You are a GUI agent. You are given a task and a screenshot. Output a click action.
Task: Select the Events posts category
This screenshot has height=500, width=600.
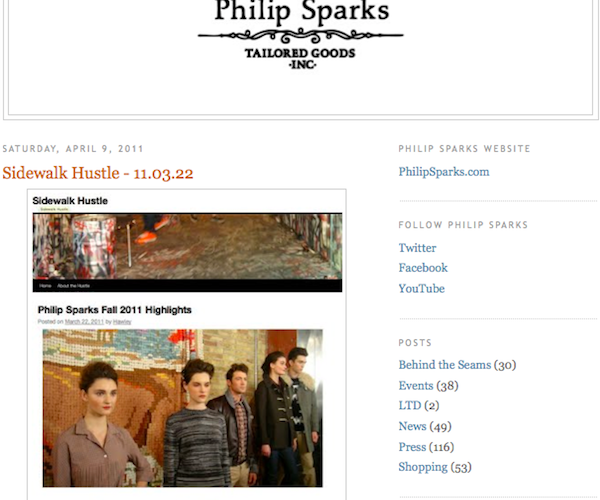[416, 386]
